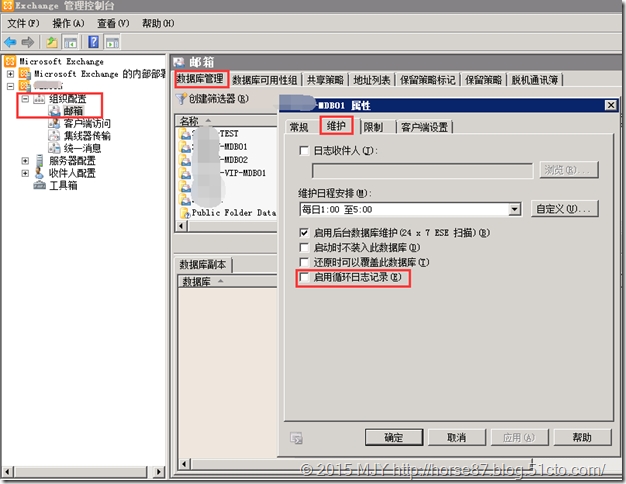
Task: Click the database icon next to TEST
Action: pos(185,134)
